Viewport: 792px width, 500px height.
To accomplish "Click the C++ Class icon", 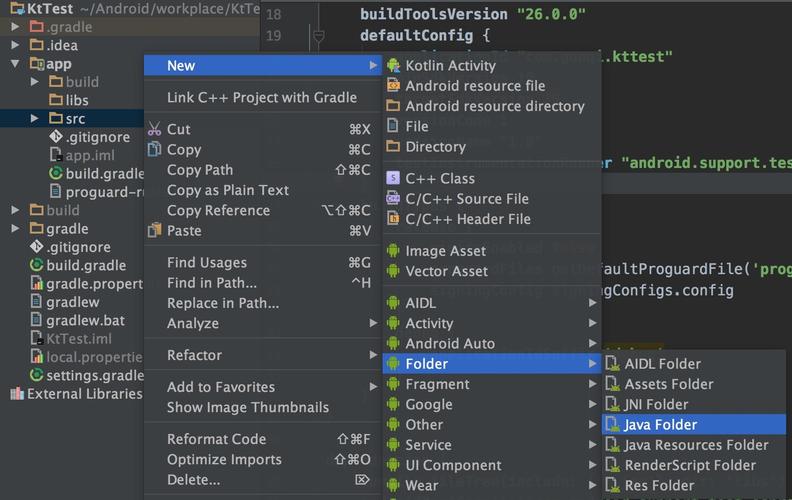I will [x=393, y=178].
